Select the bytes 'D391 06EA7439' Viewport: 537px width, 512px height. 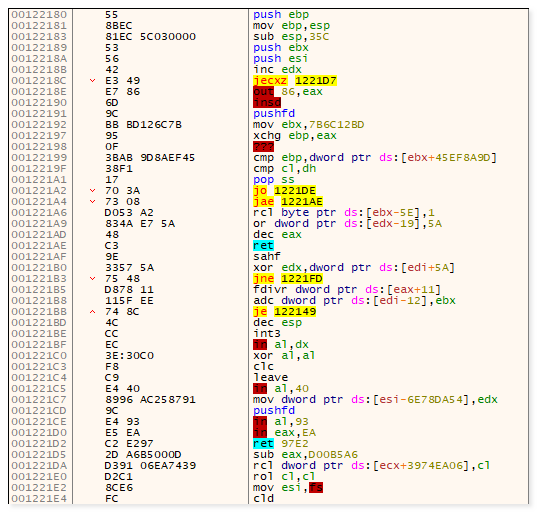[x=150, y=466]
